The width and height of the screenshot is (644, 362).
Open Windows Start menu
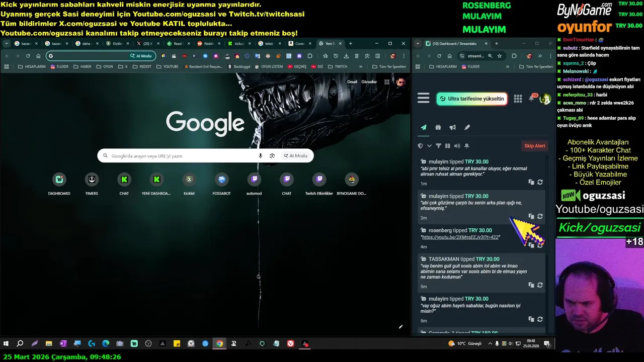click(6, 344)
